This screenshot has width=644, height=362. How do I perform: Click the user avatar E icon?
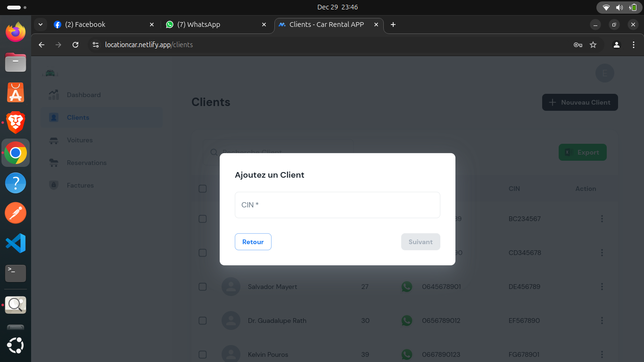pos(605,73)
